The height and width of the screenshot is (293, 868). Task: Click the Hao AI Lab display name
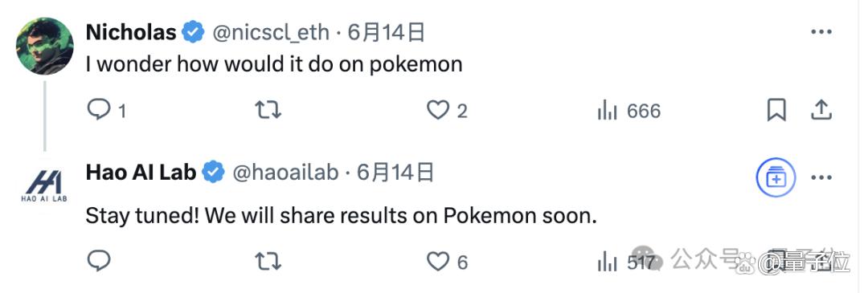(x=141, y=173)
